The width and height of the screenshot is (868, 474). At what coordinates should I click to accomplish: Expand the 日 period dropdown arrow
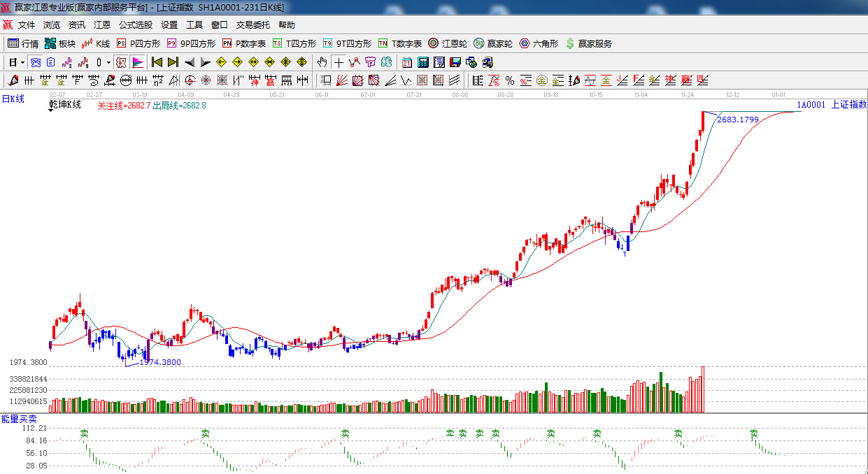[x=22, y=62]
